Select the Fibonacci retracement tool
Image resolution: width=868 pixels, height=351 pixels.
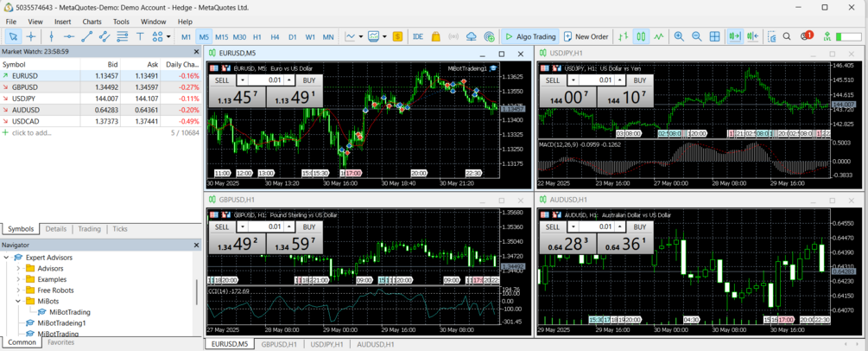pos(123,36)
